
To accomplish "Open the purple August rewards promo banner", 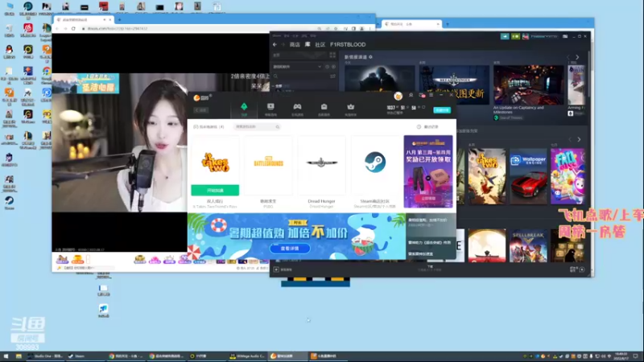I will pos(428,171).
